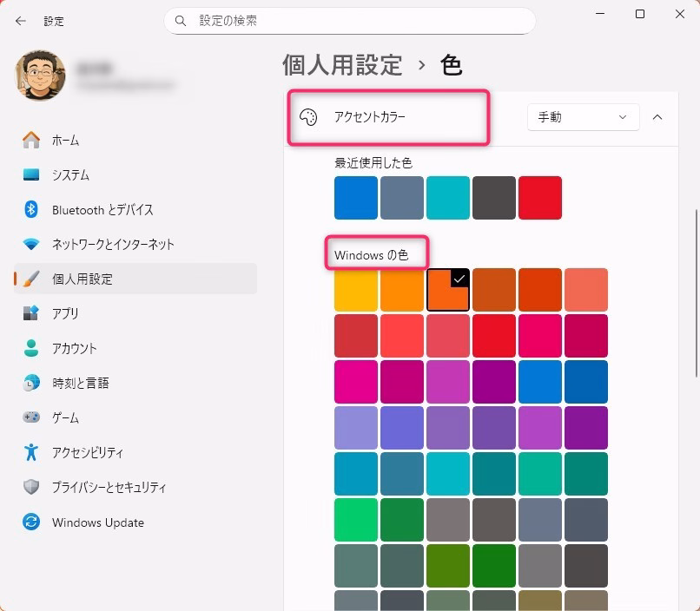The width and height of the screenshot is (700, 611).
Task: Click the アプリ icon in sidebar
Action: click(31, 313)
